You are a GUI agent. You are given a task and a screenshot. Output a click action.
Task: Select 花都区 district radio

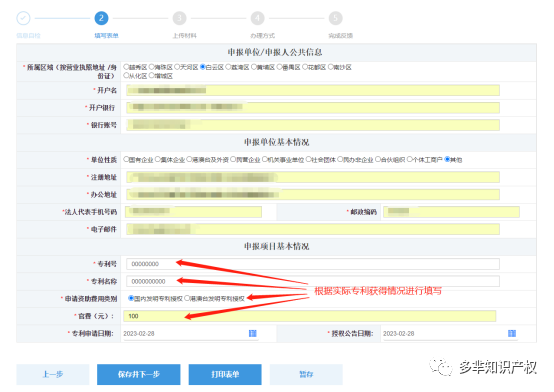(305, 67)
